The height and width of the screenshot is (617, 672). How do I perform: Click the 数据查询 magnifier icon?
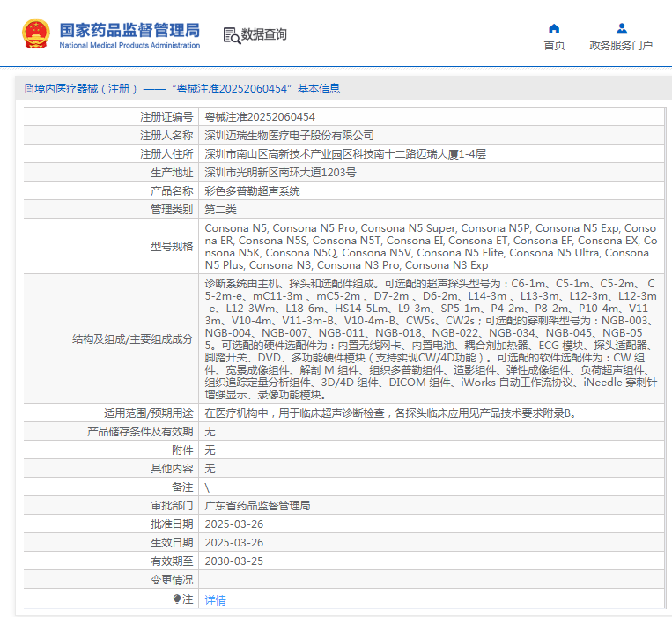232,35
